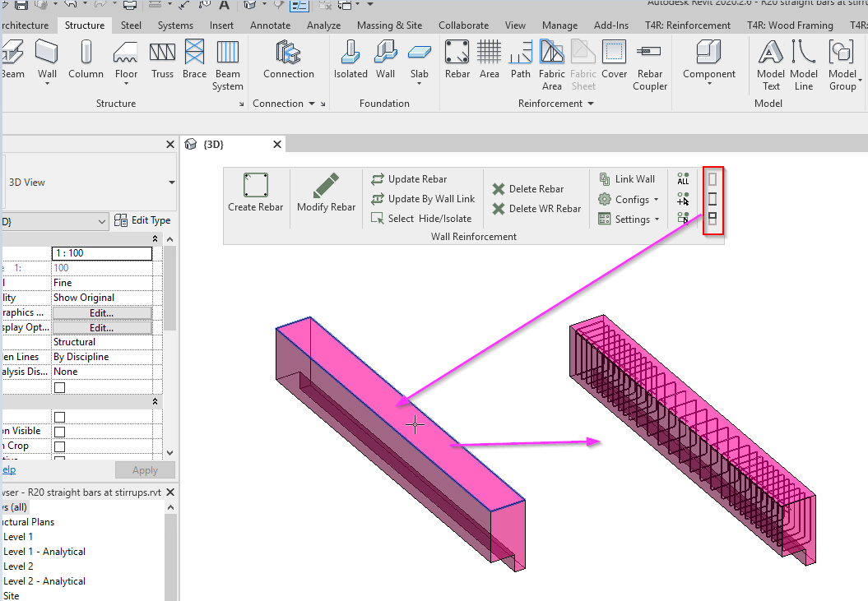This screenshot has height=601, width=868.
Task: Select the Model Group tool
Action: pos(842,65)
